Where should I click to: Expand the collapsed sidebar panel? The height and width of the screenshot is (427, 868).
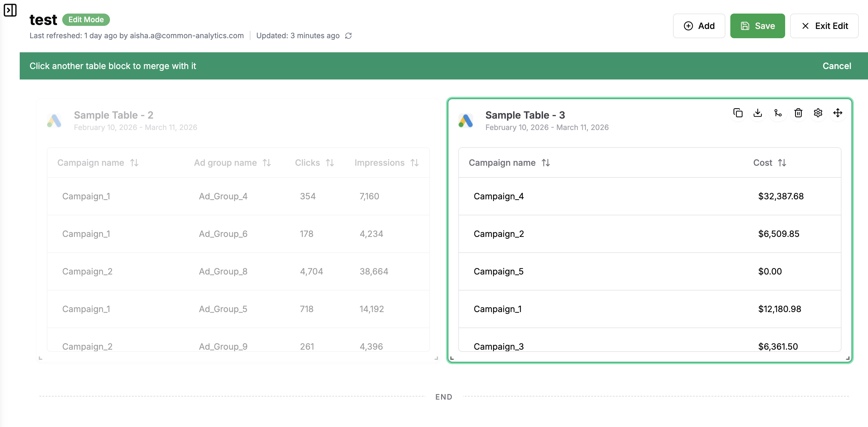(10, 10)
